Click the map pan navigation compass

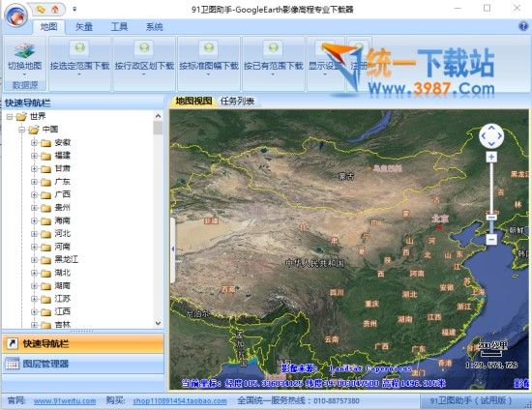491,136
